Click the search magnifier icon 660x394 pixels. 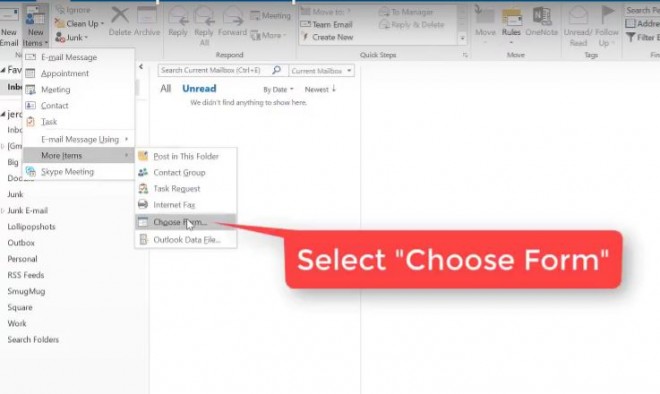(x=277, y=70)
